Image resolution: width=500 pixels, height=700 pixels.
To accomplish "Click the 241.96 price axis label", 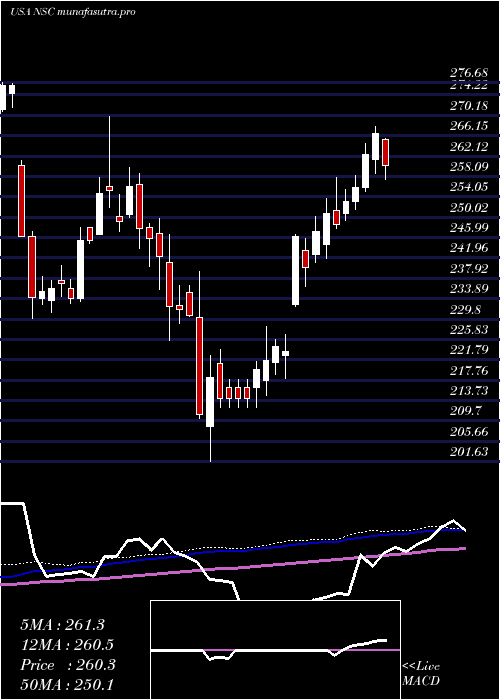I will click(468, 248).
